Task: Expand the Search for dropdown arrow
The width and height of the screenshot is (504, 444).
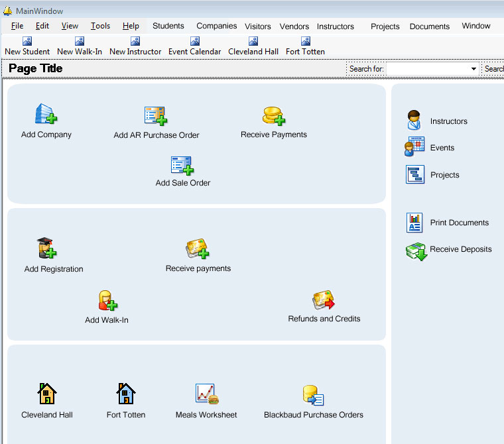Action: 473,69
